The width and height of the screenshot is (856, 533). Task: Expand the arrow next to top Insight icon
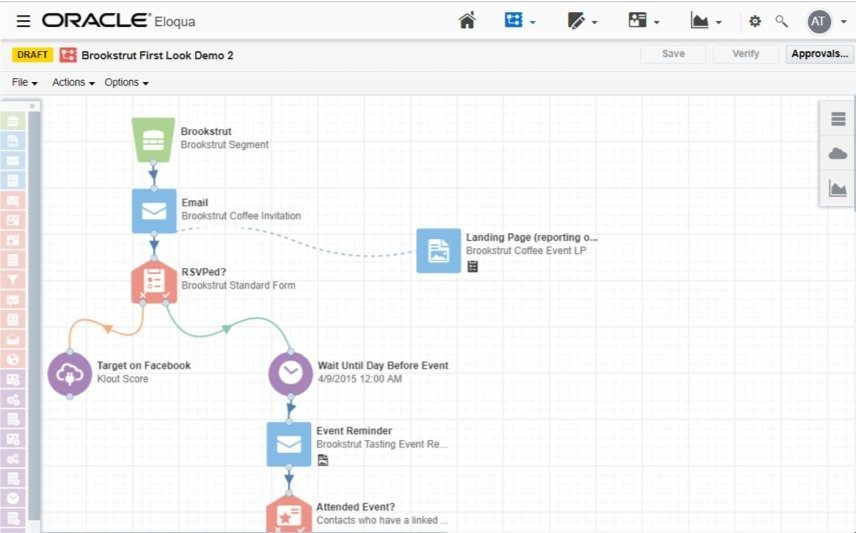click(718, 22)
